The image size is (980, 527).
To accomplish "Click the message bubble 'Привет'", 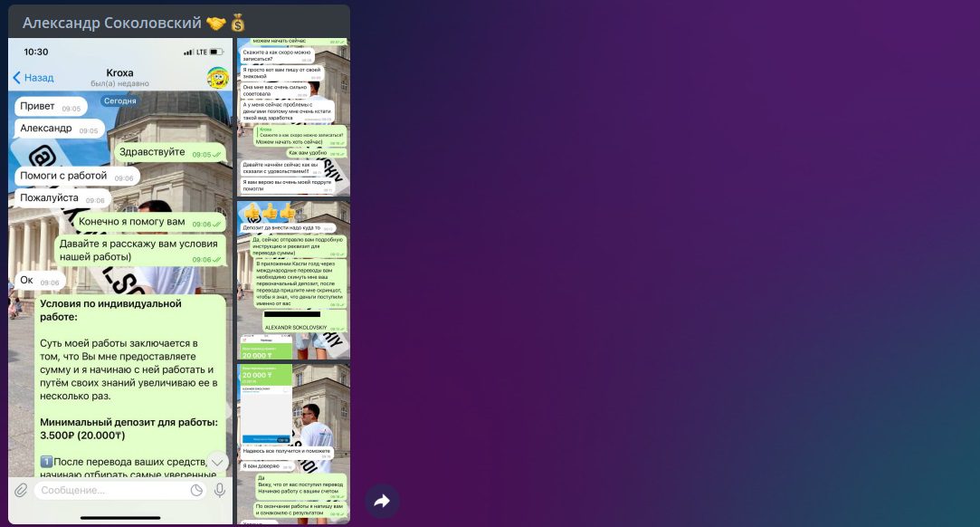I will pyautogui.click(x=51, y=106).
